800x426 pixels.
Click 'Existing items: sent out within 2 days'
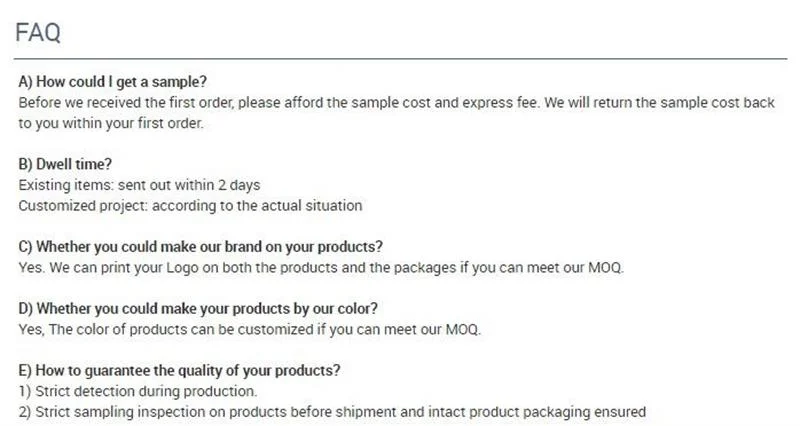coord(139,185)
